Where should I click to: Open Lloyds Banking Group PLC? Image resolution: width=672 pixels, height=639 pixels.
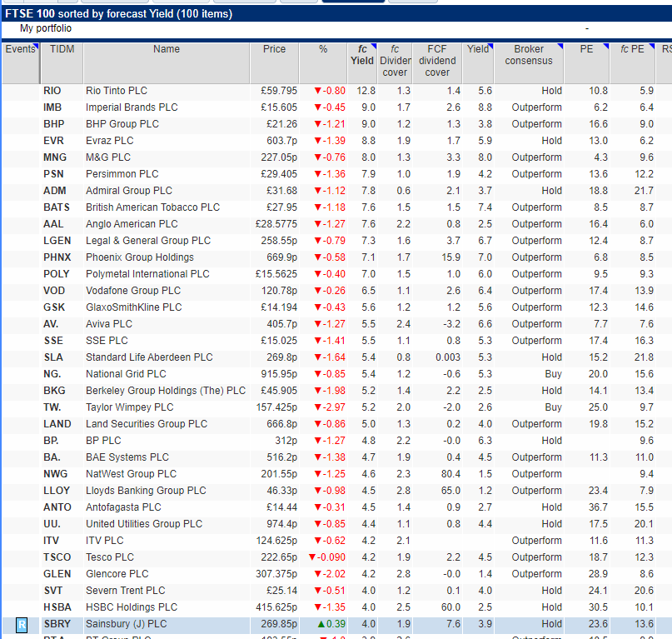tap(147, 491)
